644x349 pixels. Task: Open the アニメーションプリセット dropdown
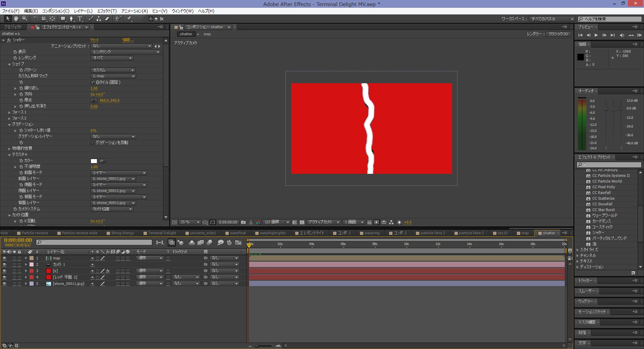122,46
